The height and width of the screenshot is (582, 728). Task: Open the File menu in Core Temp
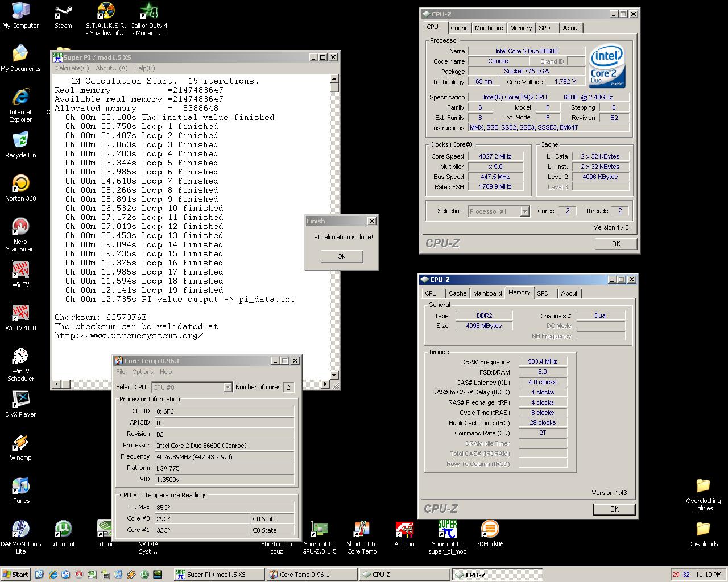[121, 372]
